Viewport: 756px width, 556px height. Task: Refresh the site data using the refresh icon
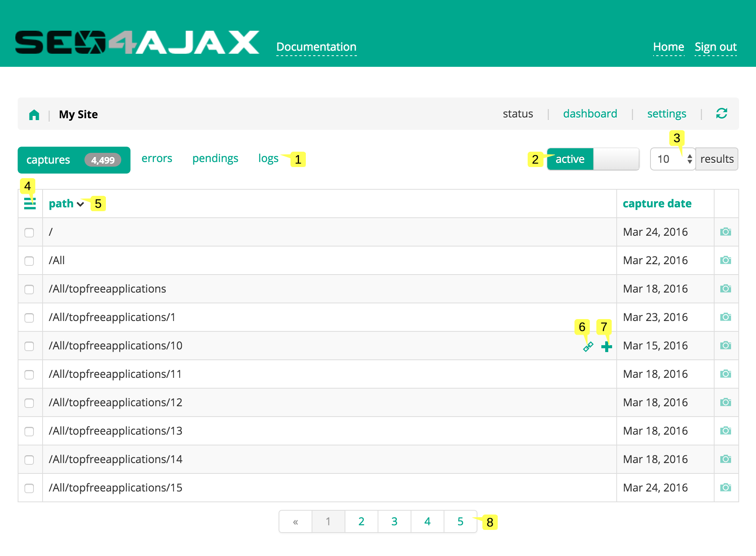pos(722,114)
